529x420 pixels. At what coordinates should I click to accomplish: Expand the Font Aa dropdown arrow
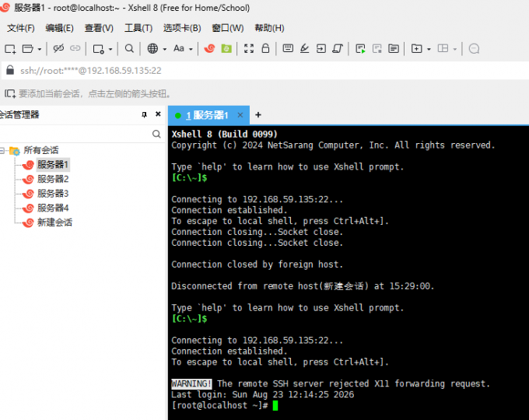[x=191, y=49]
